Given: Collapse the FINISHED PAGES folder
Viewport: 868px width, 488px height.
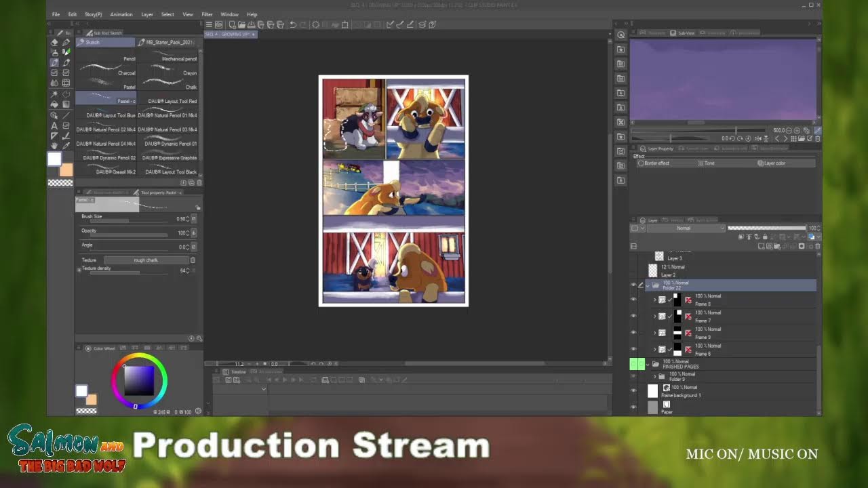Looking at the screenshot, I should coord(648,364).
